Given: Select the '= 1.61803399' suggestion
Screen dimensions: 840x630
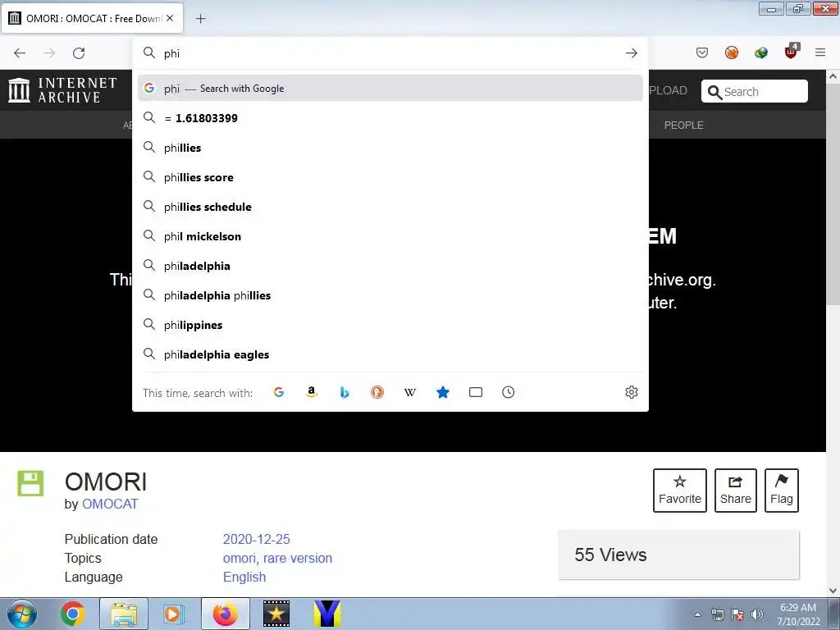Looking at the screenshot, I should (x=390, y=118).
